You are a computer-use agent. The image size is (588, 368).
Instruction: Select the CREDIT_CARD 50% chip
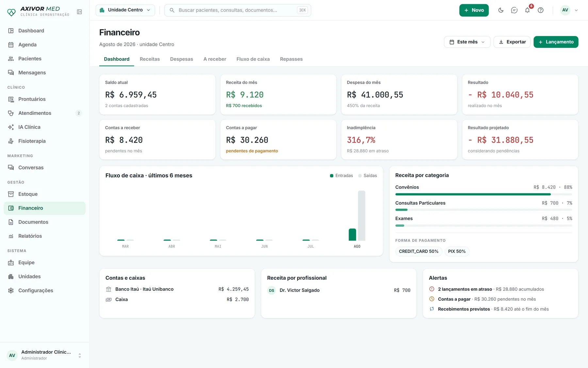[x=419, y=251]
